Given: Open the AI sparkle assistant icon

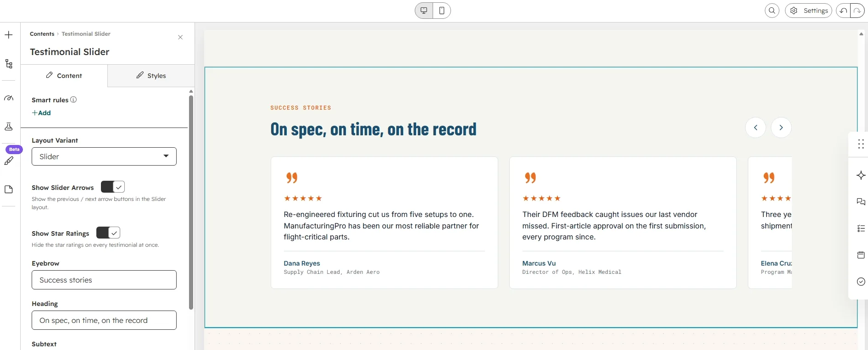Looking at the screenshot, I should [861, 175].
